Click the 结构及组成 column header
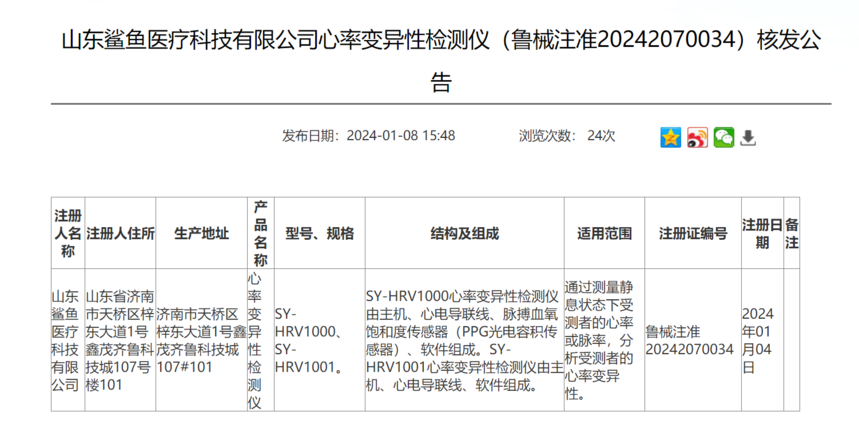 (465, 233)
